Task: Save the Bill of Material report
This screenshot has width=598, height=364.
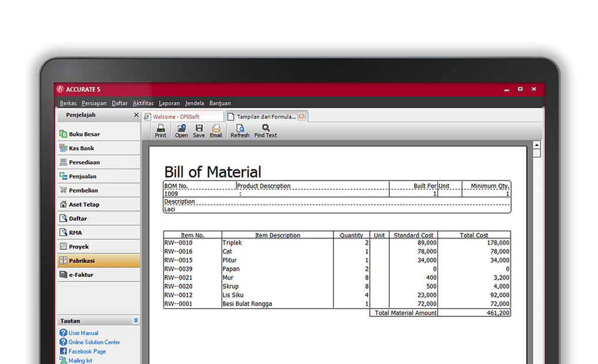Action: coord(199,131)
